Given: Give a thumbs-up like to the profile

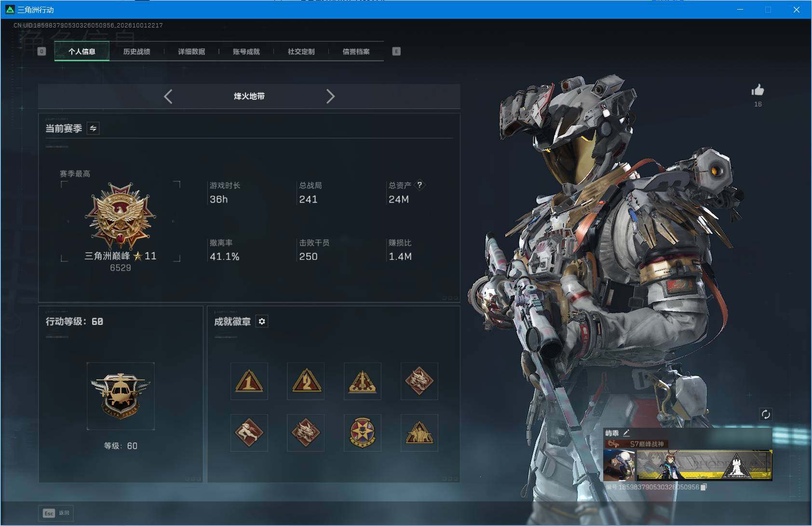Looking at the screenshot, I should [x=758, y=90].
